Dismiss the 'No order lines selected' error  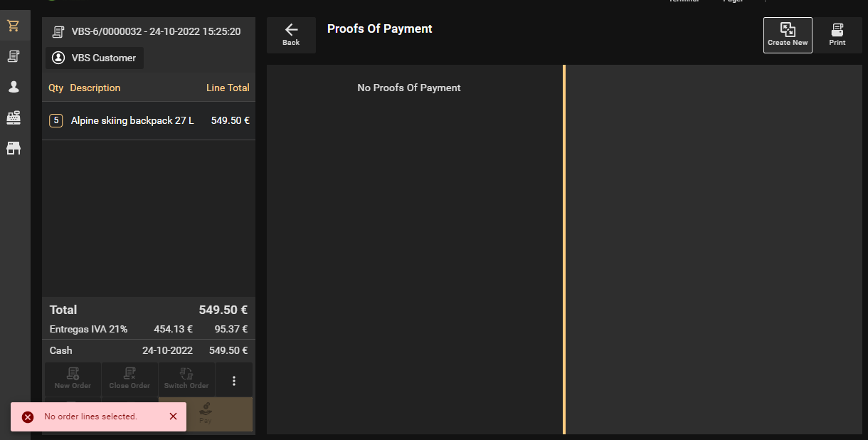pyautogui.click(x=173, y=417)
